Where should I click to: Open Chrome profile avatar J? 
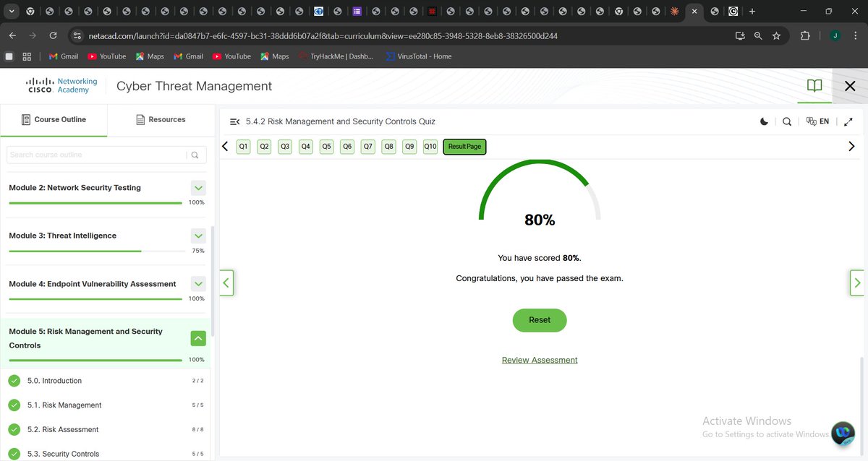click(835, 35)
